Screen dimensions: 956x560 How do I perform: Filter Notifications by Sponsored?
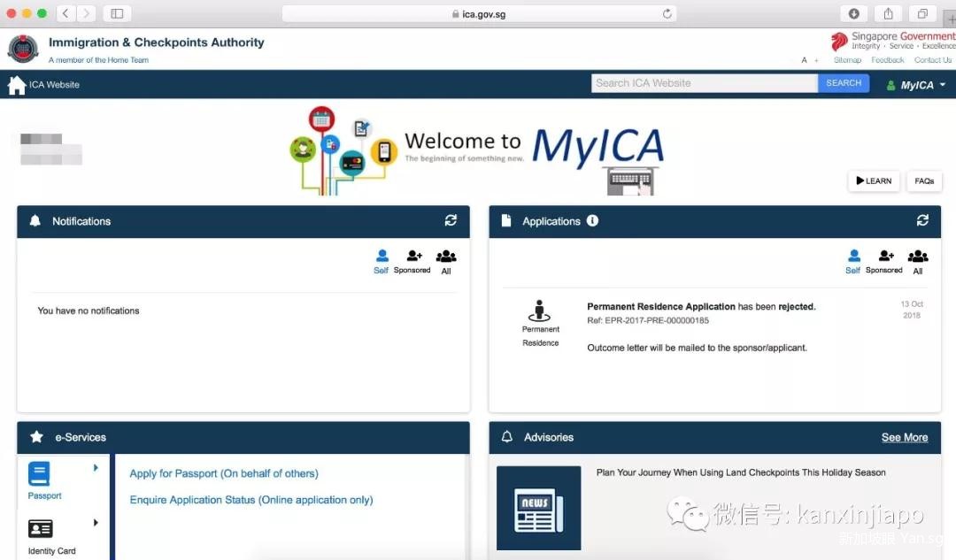point(412,261)
